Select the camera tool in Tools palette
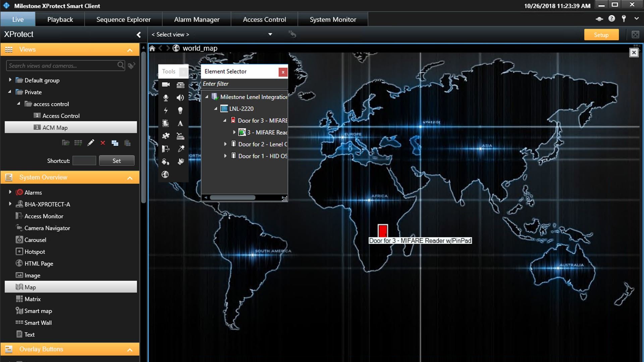 coord(166,85)
